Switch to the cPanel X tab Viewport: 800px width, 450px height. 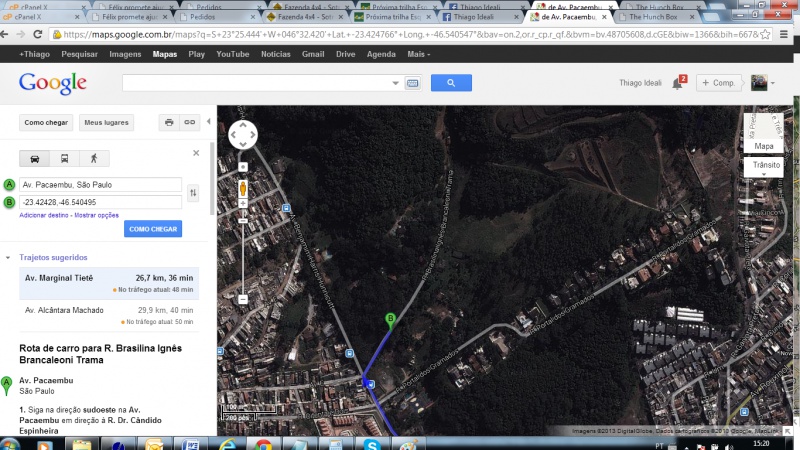click(x=41, y=17)
